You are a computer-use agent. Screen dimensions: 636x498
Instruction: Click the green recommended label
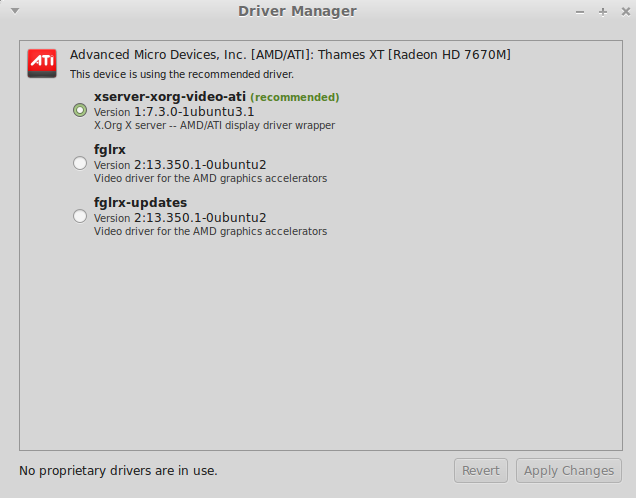[294, 97]
